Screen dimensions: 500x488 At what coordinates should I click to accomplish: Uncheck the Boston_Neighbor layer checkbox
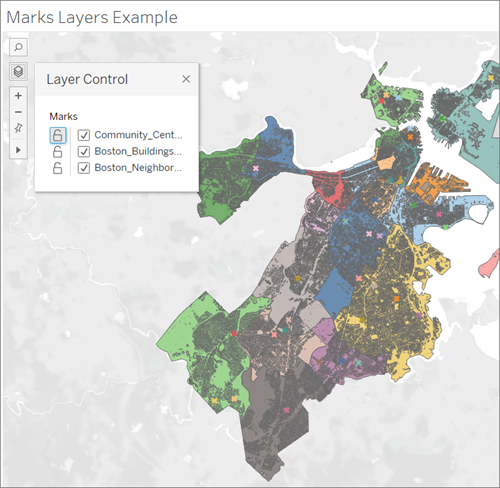(x=84, y=168)
